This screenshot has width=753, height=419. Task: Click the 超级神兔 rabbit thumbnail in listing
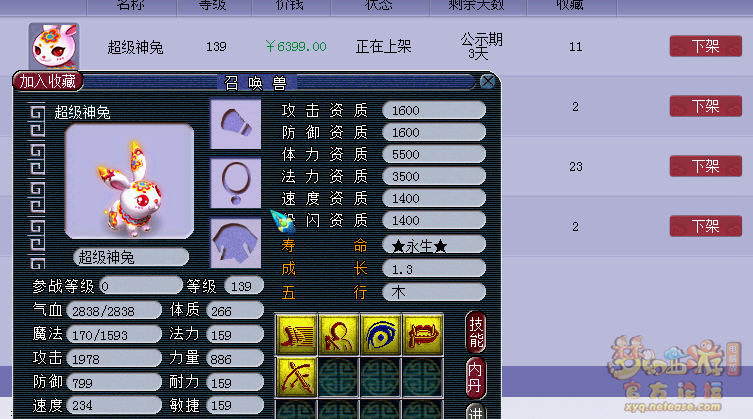coord(54,46)
